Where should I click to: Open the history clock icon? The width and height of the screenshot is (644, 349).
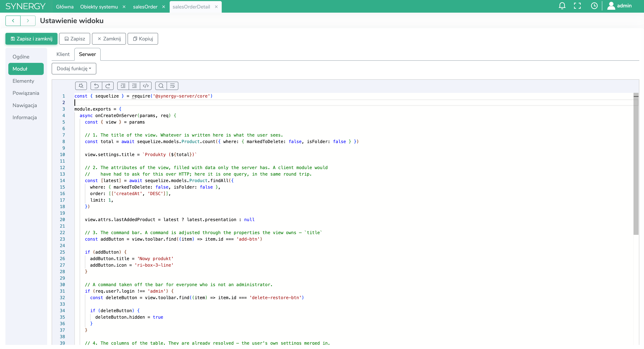594,6
